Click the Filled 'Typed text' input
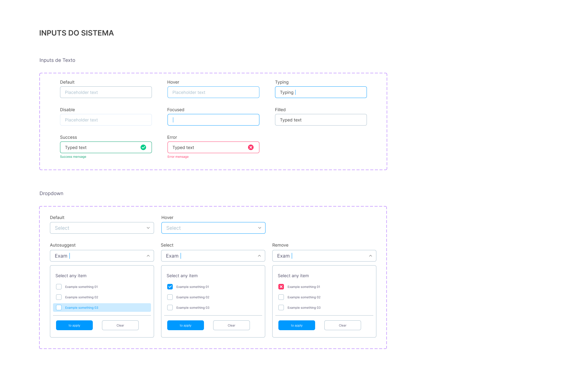 point(321,120)
